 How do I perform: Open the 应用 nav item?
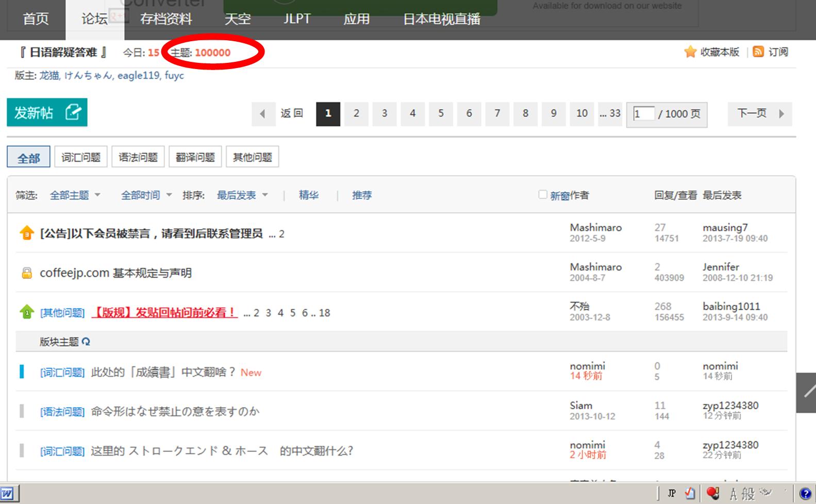357,19
